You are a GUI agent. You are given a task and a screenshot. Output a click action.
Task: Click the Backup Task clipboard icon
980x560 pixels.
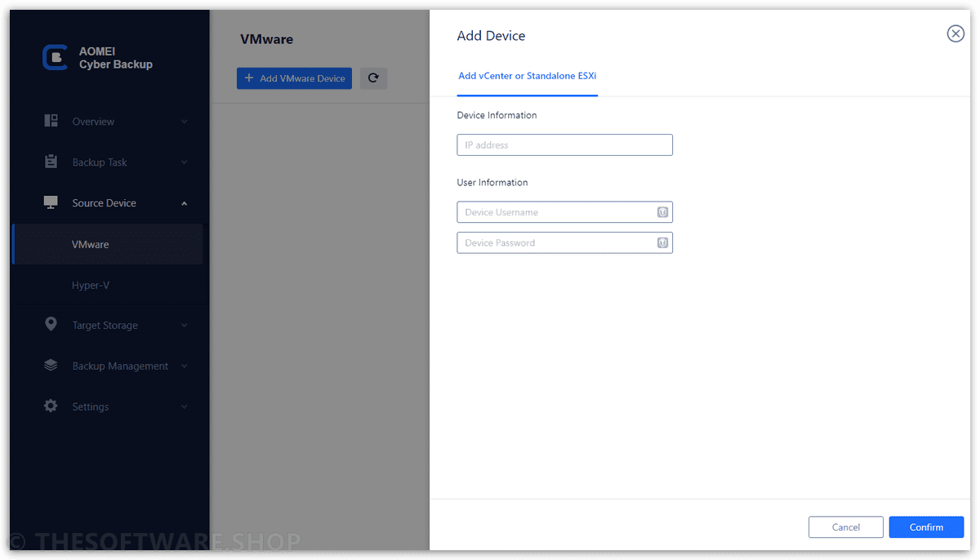51,162
